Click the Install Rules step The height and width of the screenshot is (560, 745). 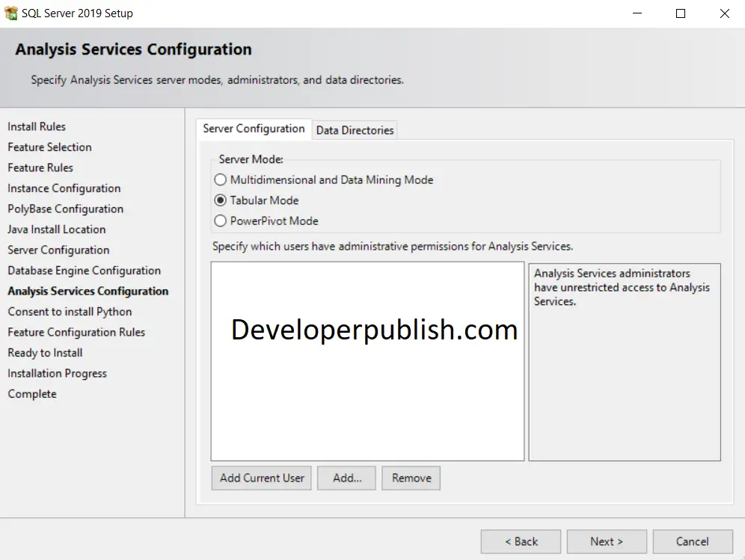tap(37, 127)
